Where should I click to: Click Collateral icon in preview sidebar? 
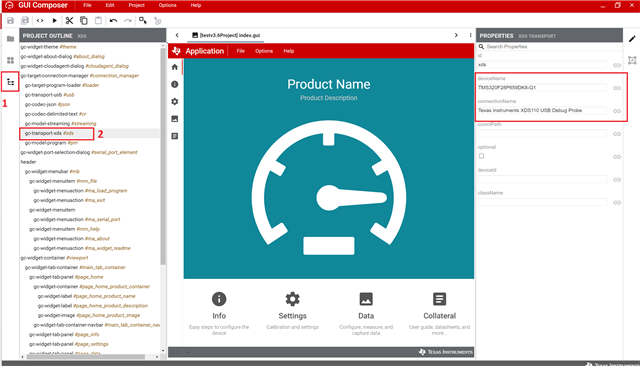(175, 136)
